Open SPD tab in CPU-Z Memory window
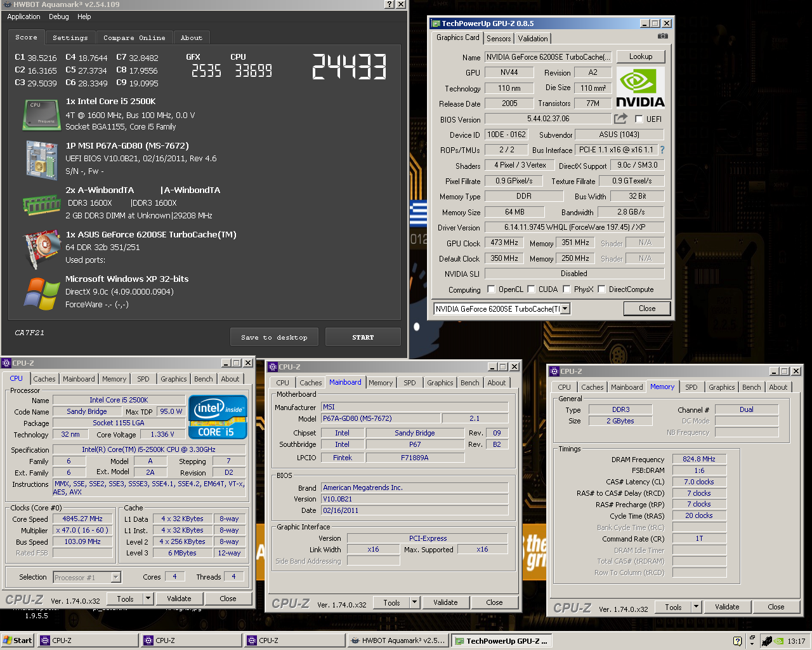 (691, 387)
